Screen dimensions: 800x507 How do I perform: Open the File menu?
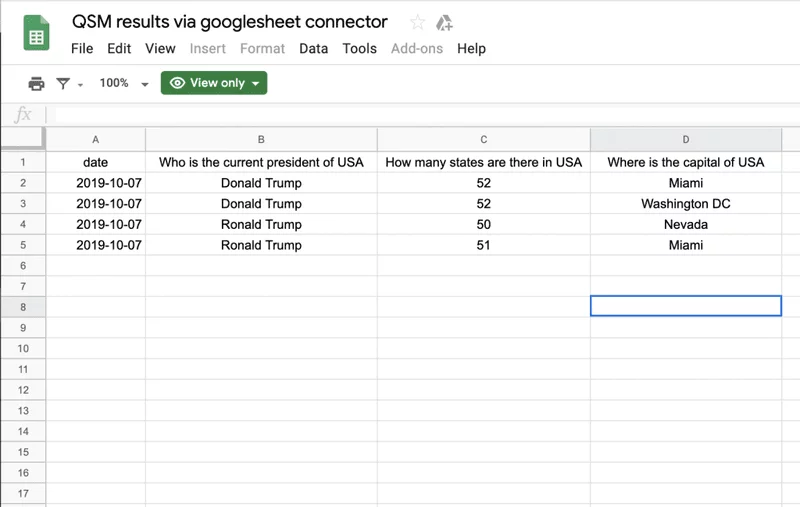(82, 48)
